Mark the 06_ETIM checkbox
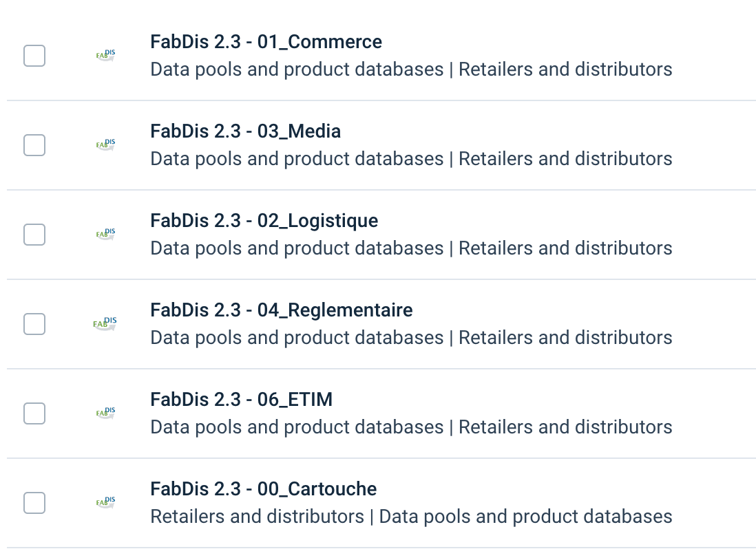This screenshot has width=756, height=549. [x=34, y=413]
